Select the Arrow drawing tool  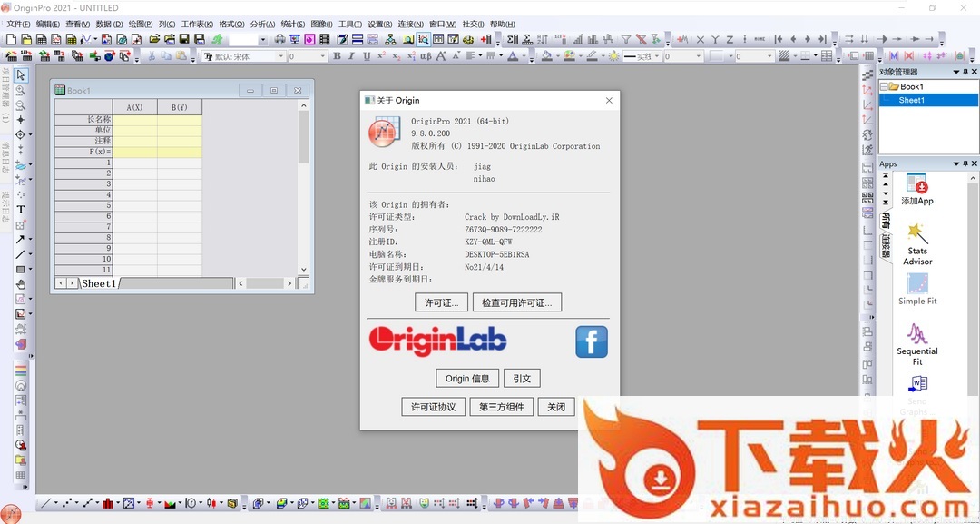point(20,240)
